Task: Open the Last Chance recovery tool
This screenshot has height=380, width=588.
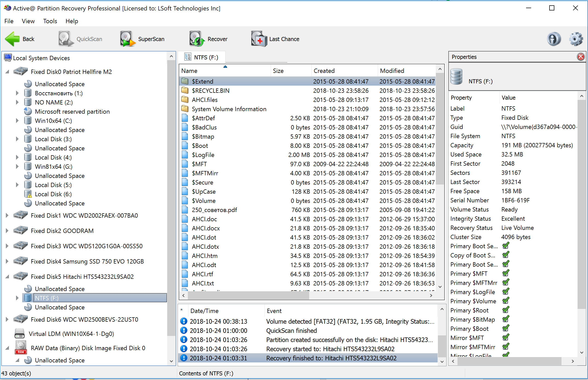Action: (x=258, y=39)
